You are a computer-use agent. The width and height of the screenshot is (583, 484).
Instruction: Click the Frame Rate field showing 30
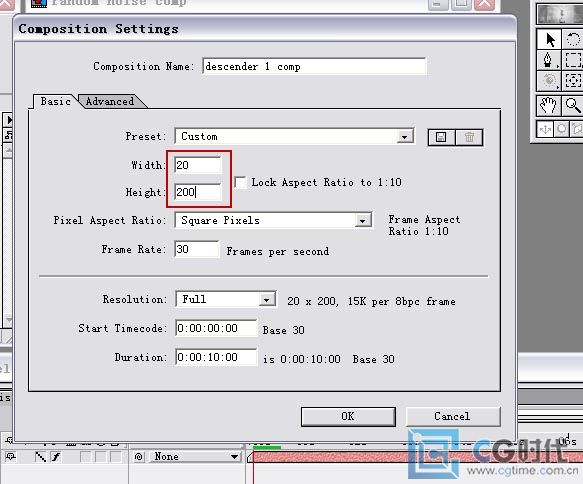coord(197,249)
